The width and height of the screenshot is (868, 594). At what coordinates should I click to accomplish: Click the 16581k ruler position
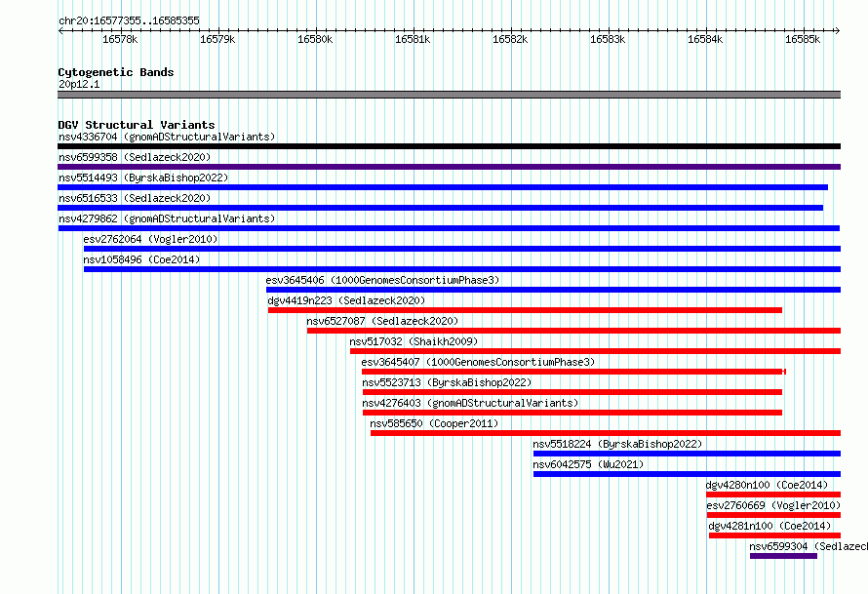click(x=413, y=39)
